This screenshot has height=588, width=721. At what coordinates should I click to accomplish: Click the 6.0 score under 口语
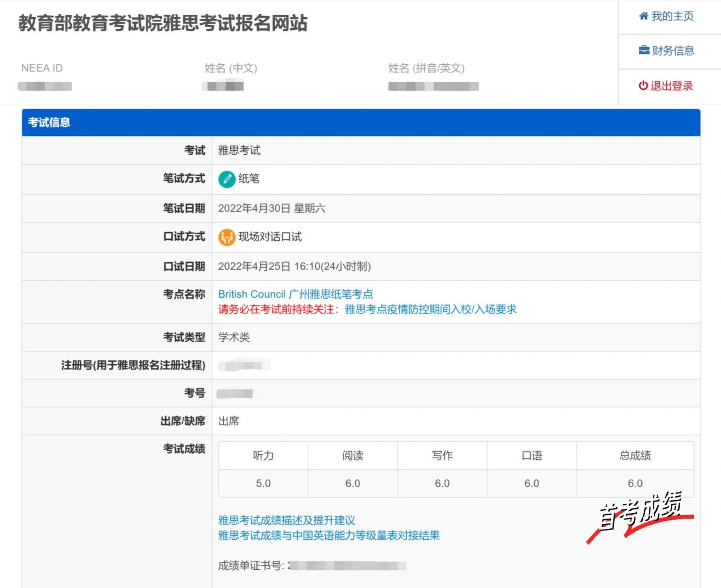click(x=532, y=484)
